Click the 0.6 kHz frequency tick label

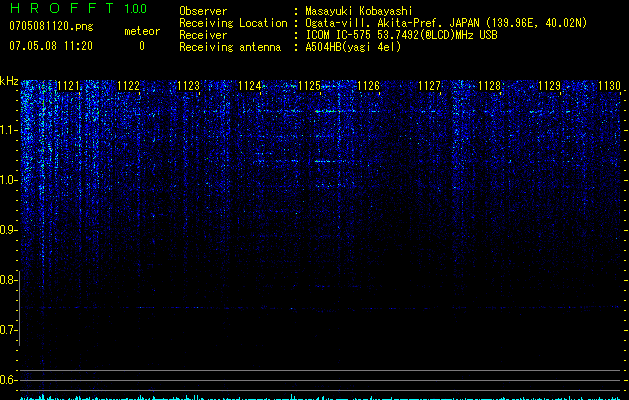tap(8, 380)
